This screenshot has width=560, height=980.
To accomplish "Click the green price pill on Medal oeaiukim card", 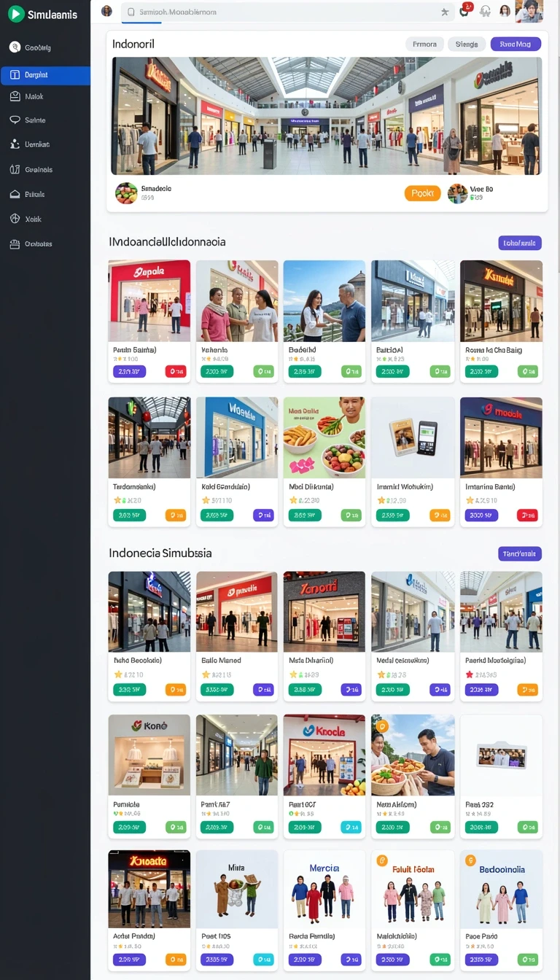I will click(392, 689).
